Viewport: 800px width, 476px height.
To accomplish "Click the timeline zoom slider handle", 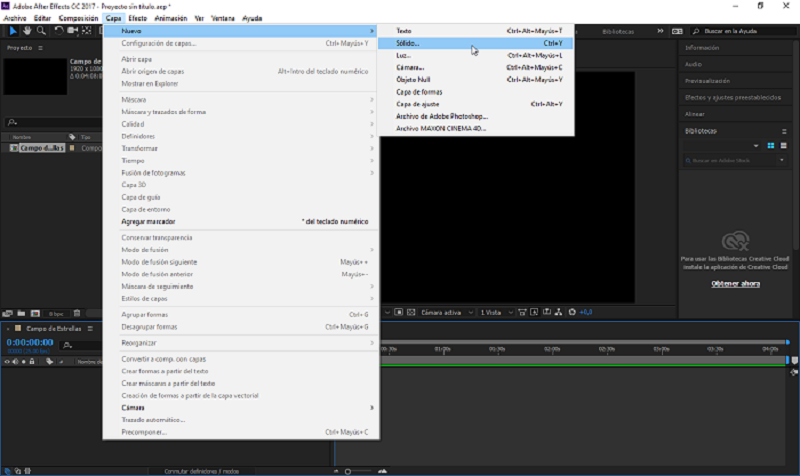I will pyautogui.click(x=348, y=471).
